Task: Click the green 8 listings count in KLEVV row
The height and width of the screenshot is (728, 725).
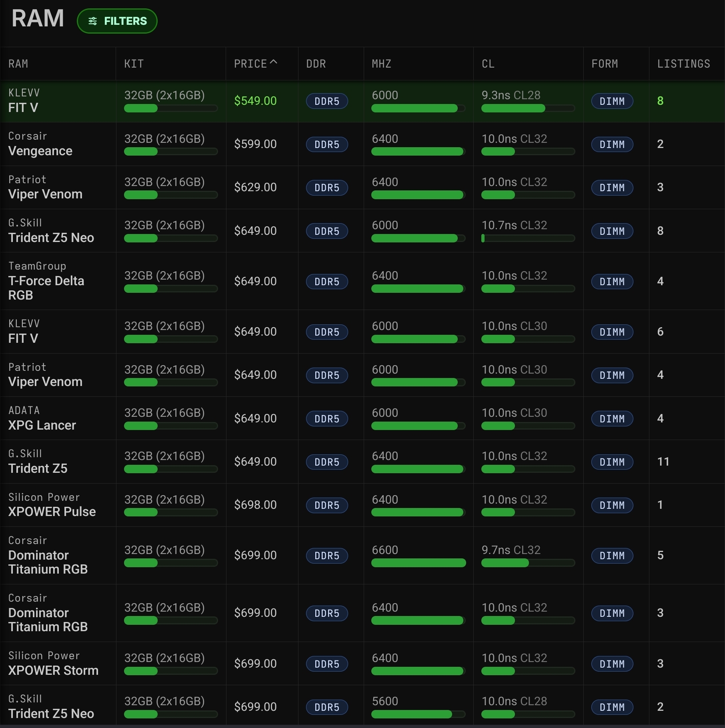Action: click(660, 101)
